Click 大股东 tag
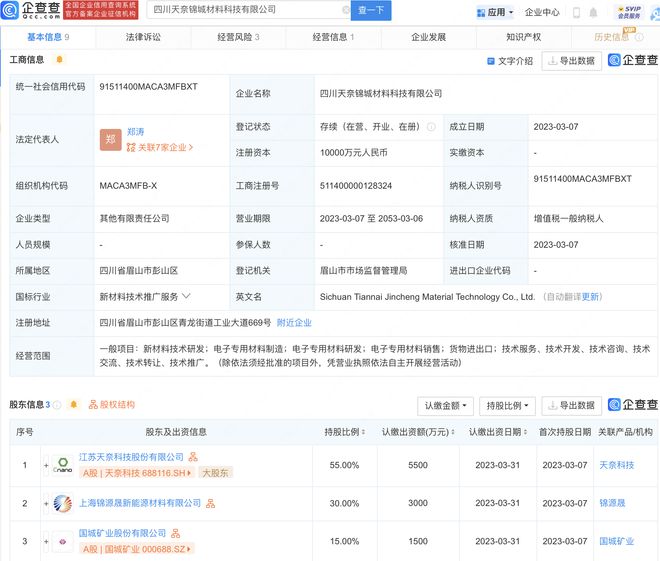This screenshot has height=561, width=660. pos(216,473)
